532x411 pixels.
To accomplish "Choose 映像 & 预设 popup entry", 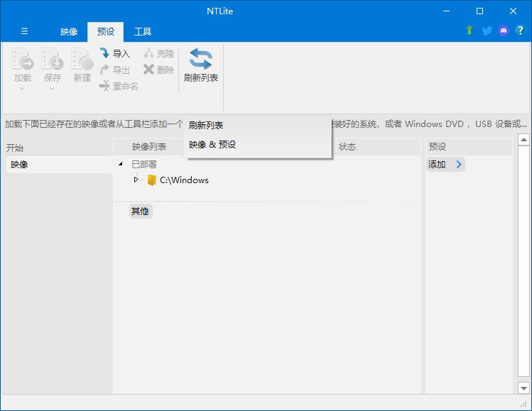I will pyautogui.click(x=257, y=145).
